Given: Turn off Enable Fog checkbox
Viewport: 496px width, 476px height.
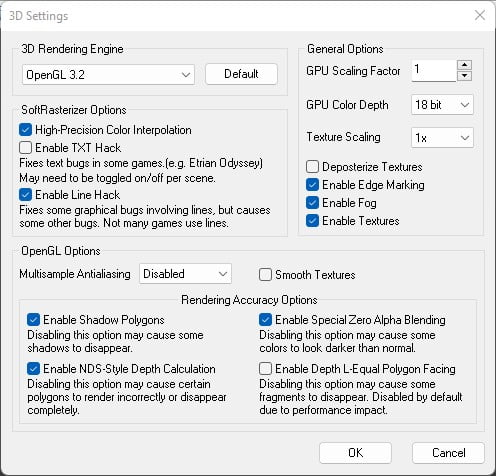Looking at the screenshot, I should pyautogui.click(x=312, y=202).
